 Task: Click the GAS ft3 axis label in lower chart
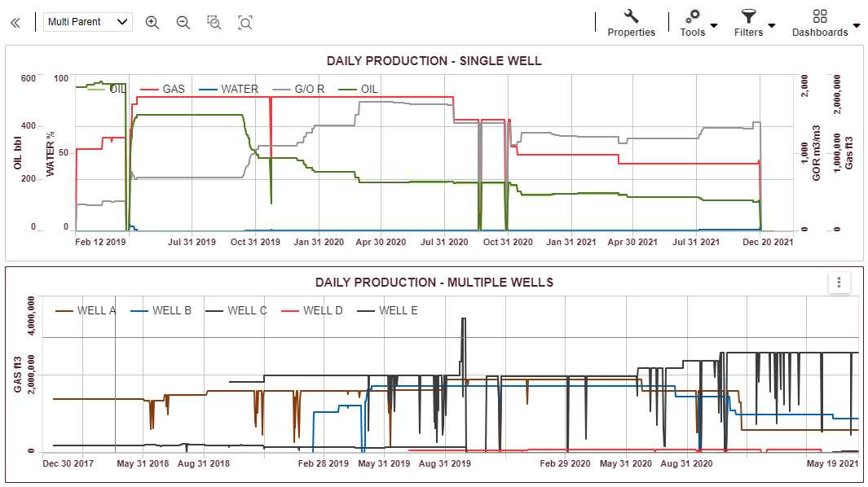tap(18, 375)
